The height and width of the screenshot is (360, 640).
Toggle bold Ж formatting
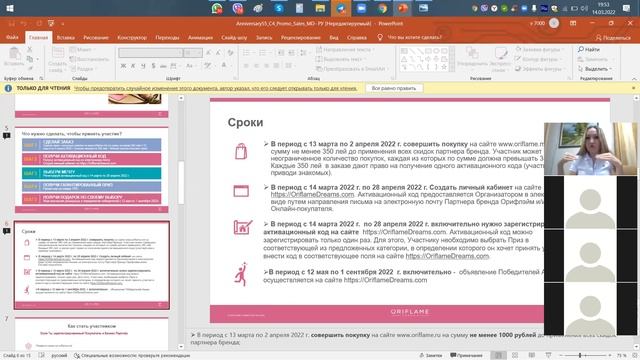(x=123, y=66)
